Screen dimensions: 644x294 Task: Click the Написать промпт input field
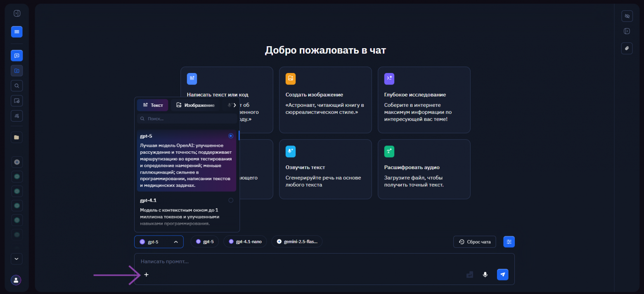tap(289, 261)
